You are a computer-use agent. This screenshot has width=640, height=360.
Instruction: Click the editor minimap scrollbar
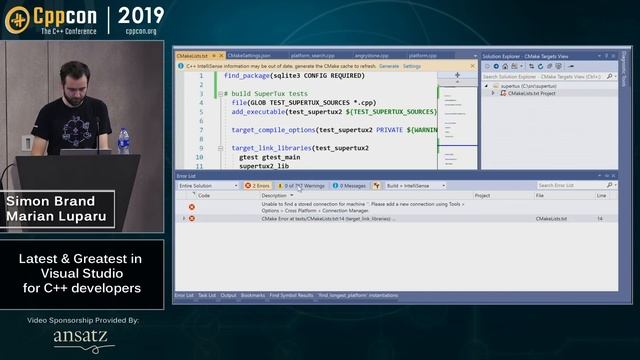pyautogui.click(x=457, y=127)
